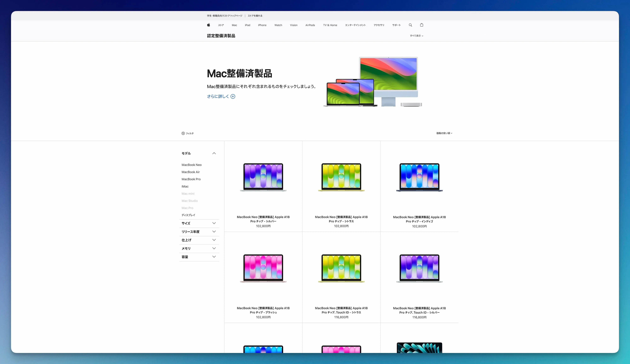Open the iPhone menu item
The height and width of the screenshot is (364, 630).
point(262,25)
